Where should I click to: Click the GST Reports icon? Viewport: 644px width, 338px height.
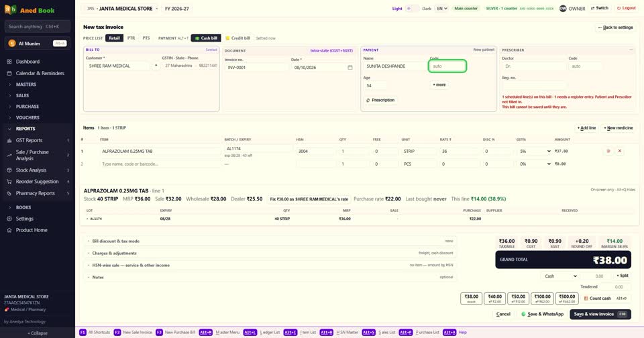click(x=9, y=140)
